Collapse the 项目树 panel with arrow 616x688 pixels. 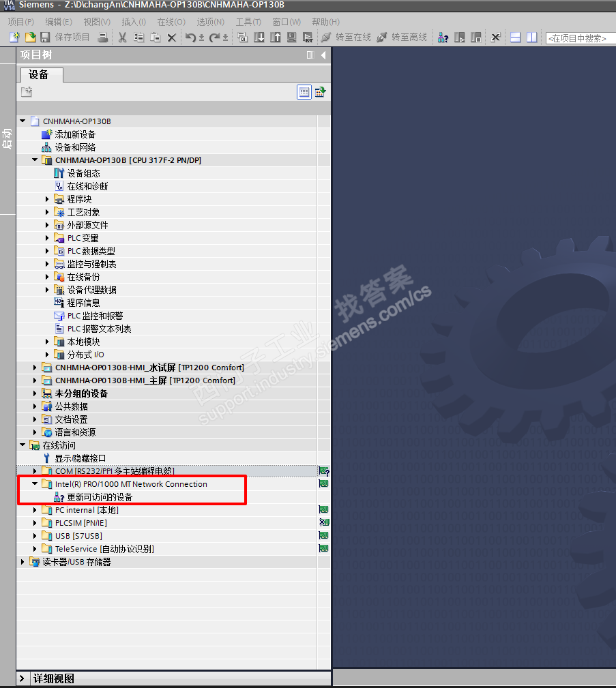pos(323,55)
